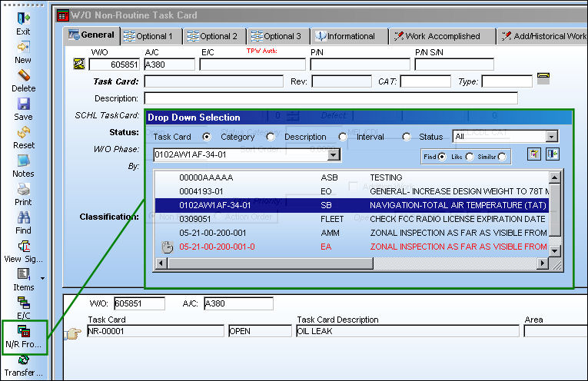This screenshot has height=381, width=588.
Task: Click the W/O lookup icon beside 605851
Action: (78, 64)
